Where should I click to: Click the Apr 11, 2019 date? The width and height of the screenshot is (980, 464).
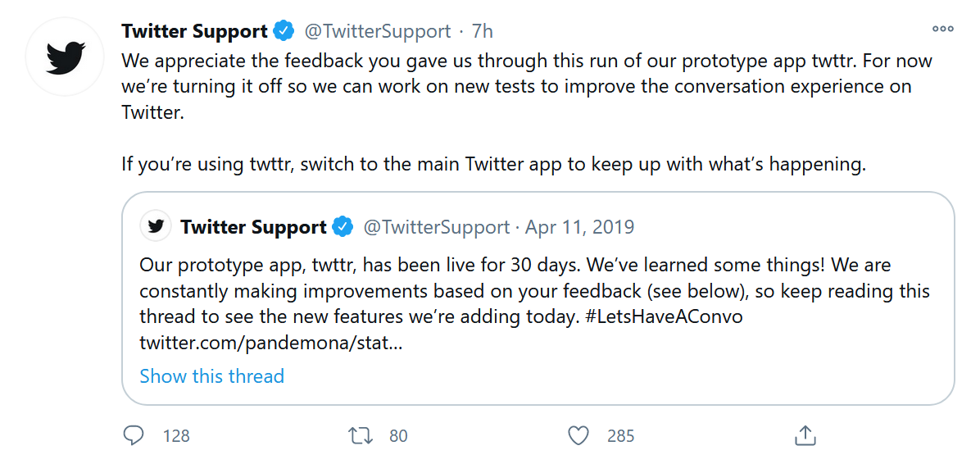coord(579,227)
